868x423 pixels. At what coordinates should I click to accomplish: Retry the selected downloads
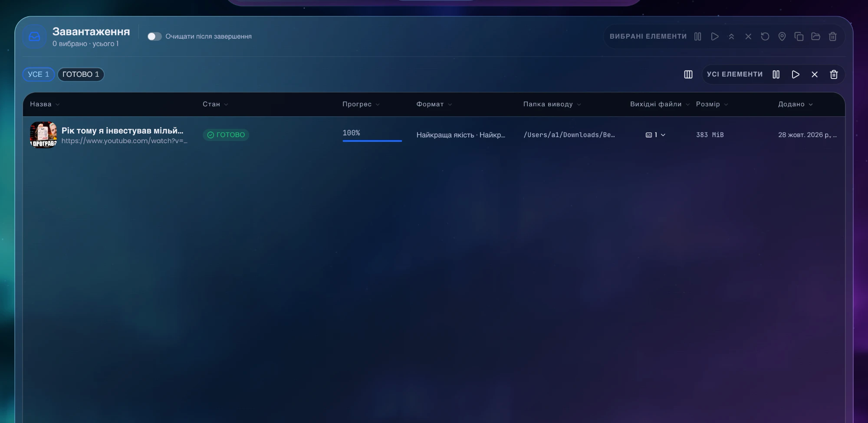(765, 36)
